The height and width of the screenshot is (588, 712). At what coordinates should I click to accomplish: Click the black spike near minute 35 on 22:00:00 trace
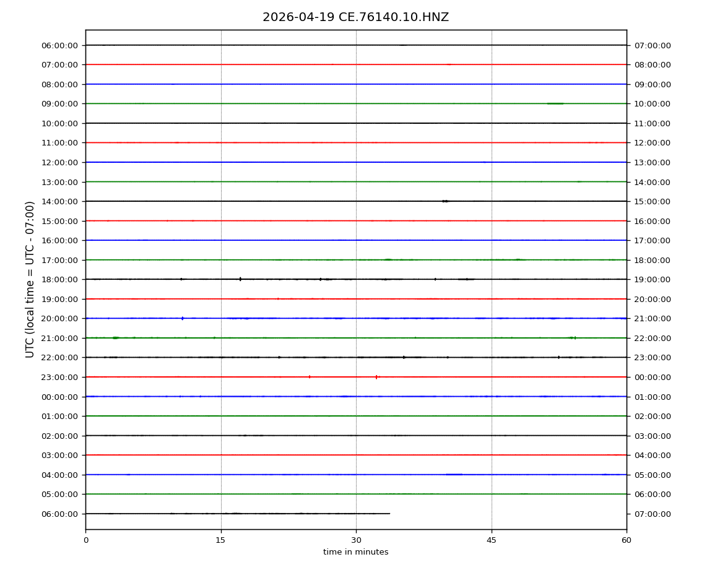404,357
